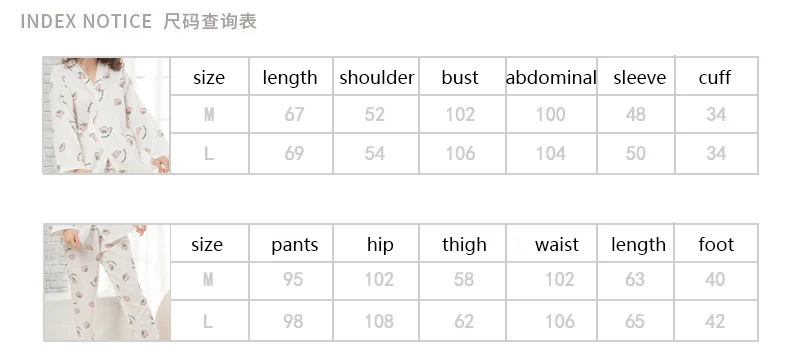Image resolution: width=790 pixels, height=362 pixels.
Task: Click the pants length value 98
Action: [293, 321]
